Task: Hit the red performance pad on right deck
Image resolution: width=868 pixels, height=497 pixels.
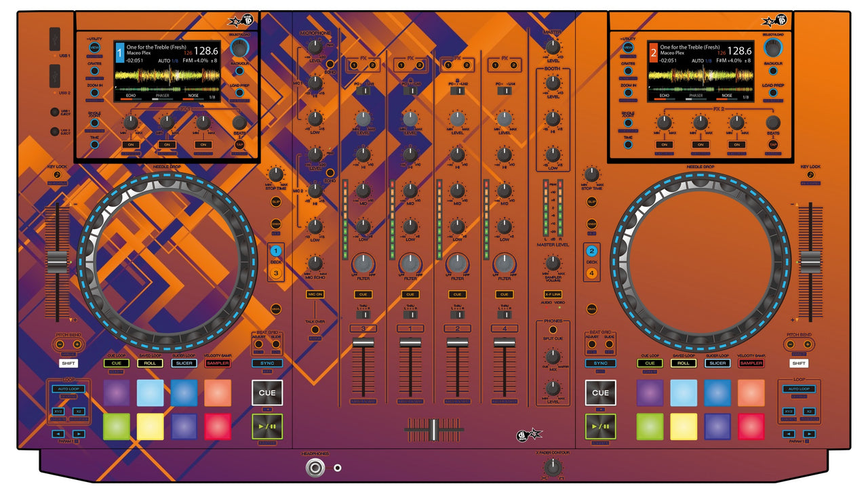Action: pyautogui.click(x=751, y=426)
